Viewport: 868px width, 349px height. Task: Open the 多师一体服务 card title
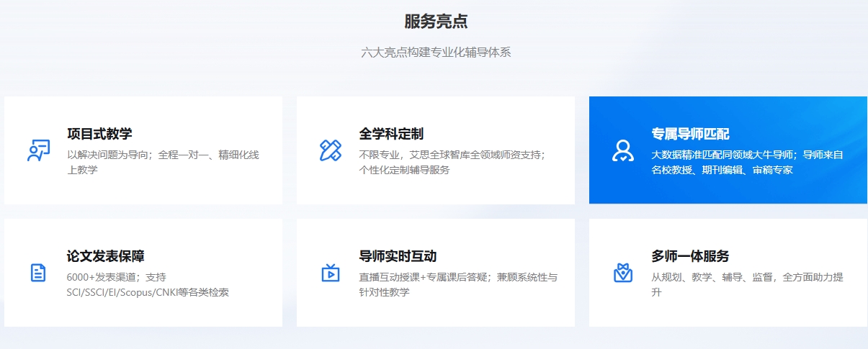(x=690, y=256)
